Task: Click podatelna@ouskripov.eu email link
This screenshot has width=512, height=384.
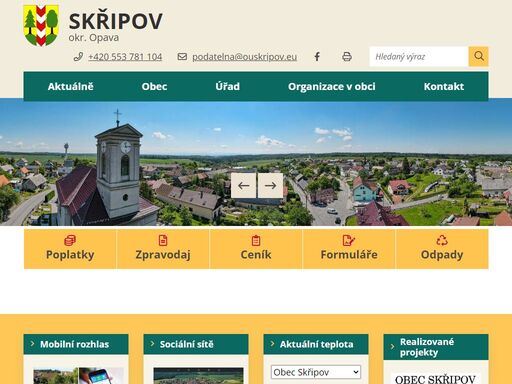Action: click(244, 57)
